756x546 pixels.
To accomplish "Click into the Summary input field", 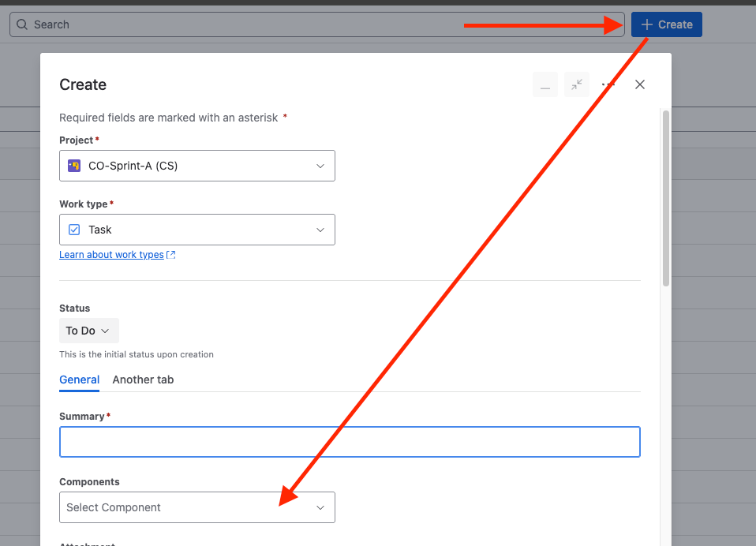I will tap(350, 442).
